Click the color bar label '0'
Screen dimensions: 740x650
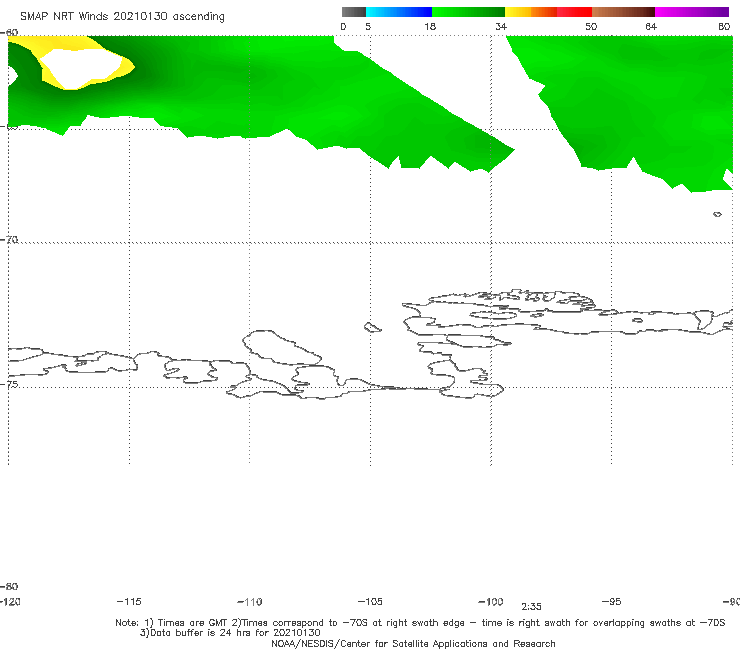point(344,27)
